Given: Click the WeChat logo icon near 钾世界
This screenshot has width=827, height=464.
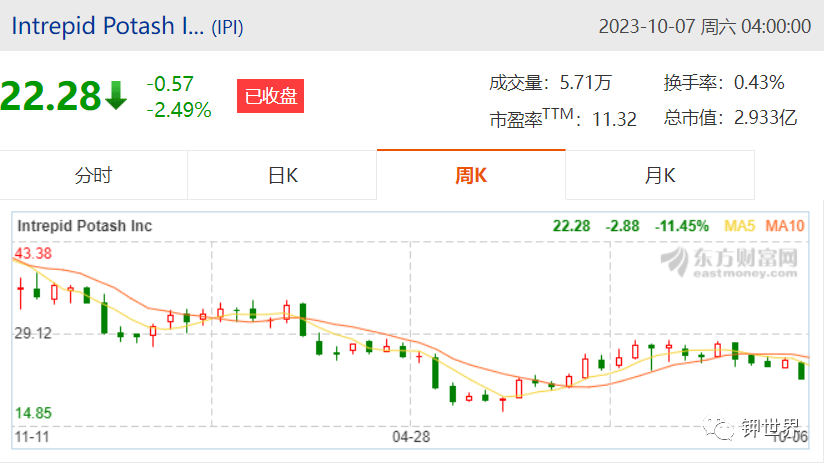Looking at the screenshot, I should coord(718,428).
